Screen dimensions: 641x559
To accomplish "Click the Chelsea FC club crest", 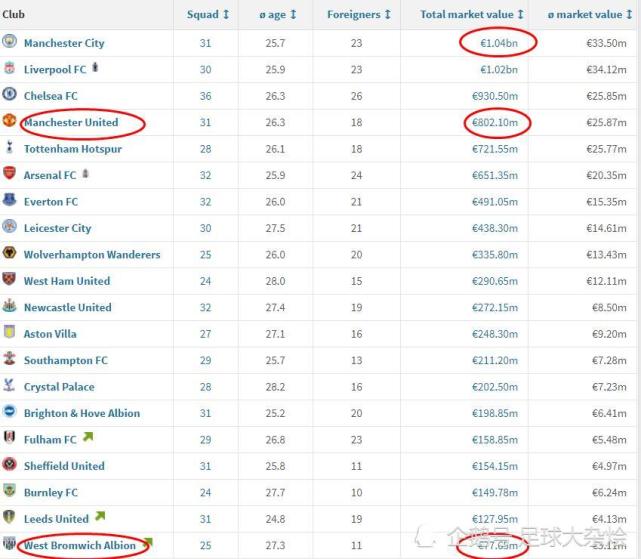I will tap(9, 94).
